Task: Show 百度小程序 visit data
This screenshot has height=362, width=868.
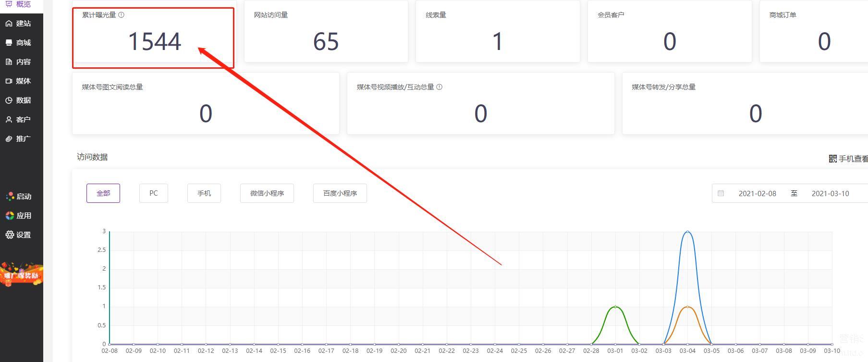Action: click(x=340, y=193)
